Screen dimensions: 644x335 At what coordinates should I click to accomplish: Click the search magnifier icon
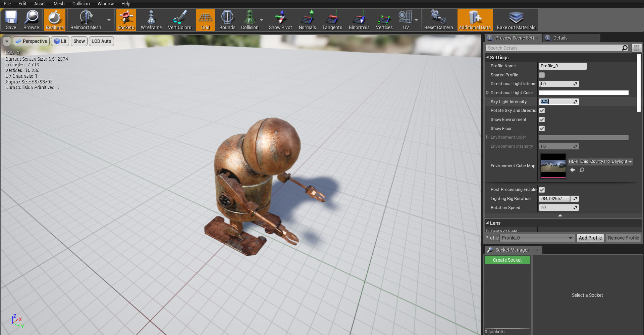pos(625,48)
